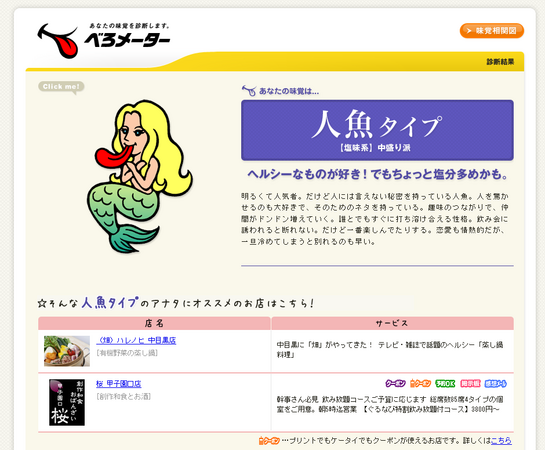Click the サービス column header
The image size is (545, 450).
click(392, 323)
